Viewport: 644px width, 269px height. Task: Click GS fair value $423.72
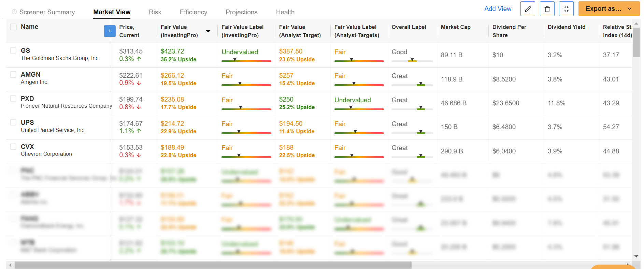pos(172,51)
